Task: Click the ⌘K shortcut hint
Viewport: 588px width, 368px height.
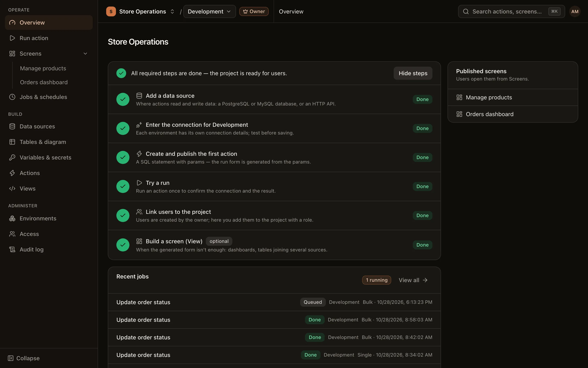Action: tap(554, 11)
